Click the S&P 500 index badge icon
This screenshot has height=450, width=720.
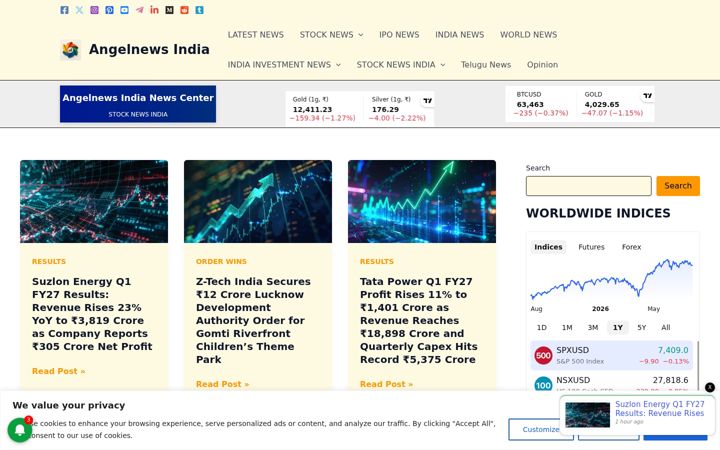tap(543, 355)
